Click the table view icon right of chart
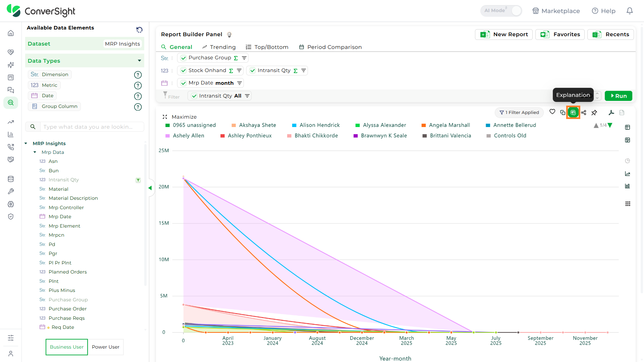The width and height of the screenshot is (644, 362). (x=628, y=127)
